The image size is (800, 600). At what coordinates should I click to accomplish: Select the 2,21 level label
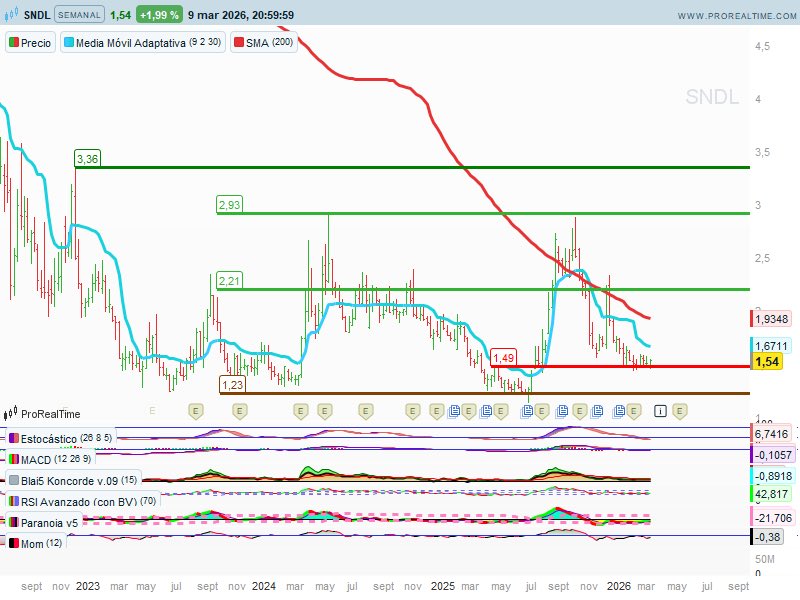click(229, 281)
